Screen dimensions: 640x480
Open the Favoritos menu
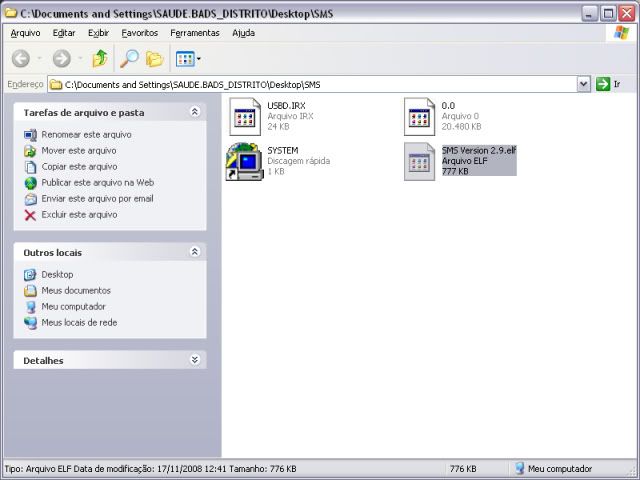140,33
